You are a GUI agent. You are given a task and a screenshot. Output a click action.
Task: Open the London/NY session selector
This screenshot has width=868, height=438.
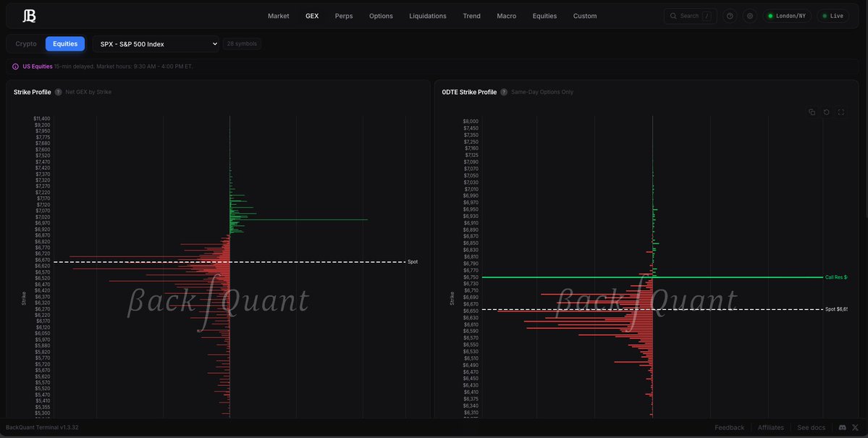pos(787,16)
